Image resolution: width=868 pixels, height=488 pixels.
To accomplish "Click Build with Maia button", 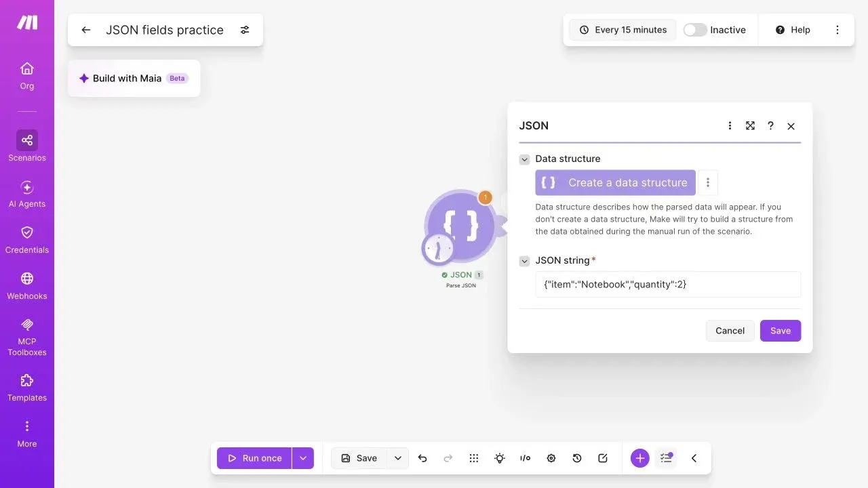I will coord(134,79).
